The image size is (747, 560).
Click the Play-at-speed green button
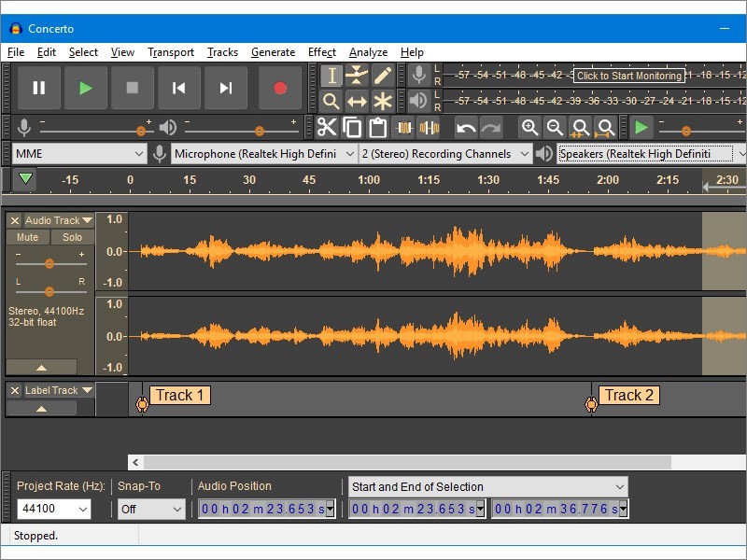[641, 128]
